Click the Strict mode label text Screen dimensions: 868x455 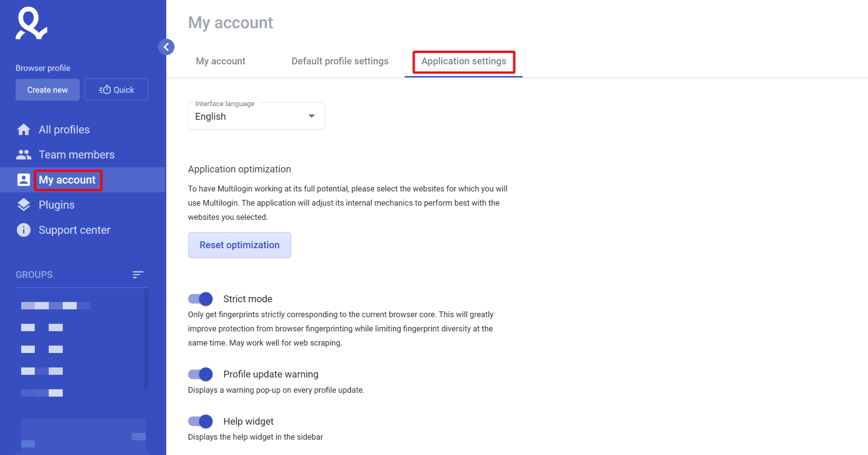click(248, 299)
